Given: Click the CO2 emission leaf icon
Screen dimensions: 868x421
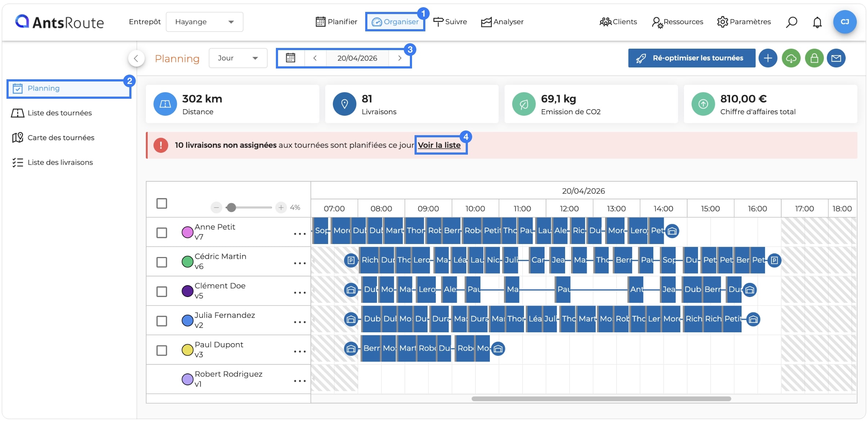Looking at the screenshot, I should [524, 104].
